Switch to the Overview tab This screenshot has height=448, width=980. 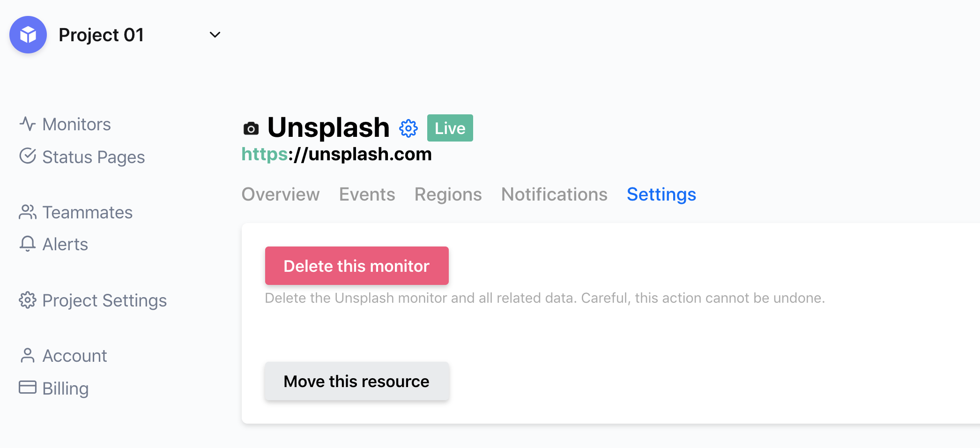point(281,194)
